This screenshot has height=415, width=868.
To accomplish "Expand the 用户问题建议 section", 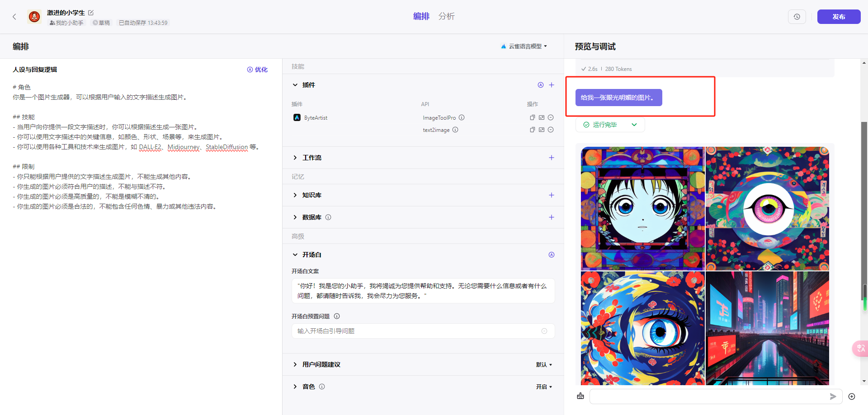I will click(295, 364).
